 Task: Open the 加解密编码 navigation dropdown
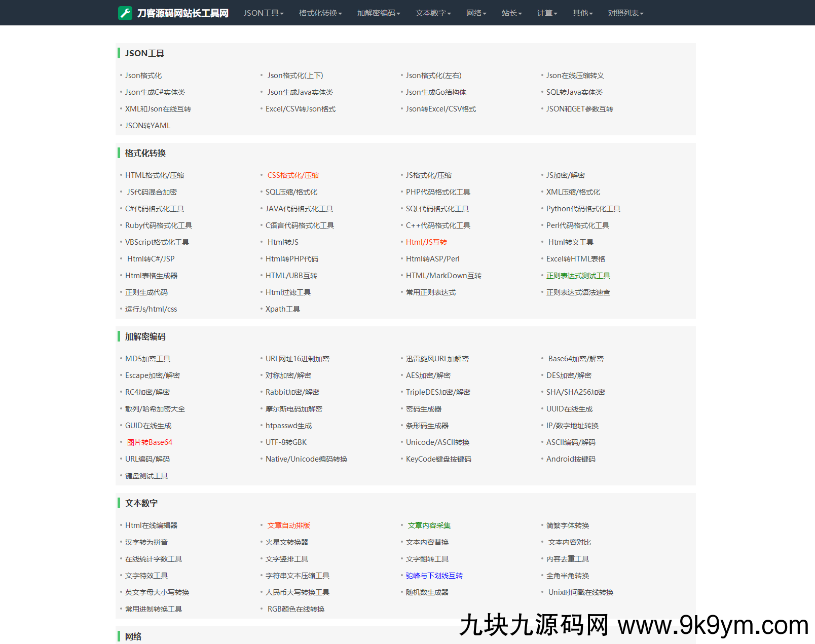(378, 13)
